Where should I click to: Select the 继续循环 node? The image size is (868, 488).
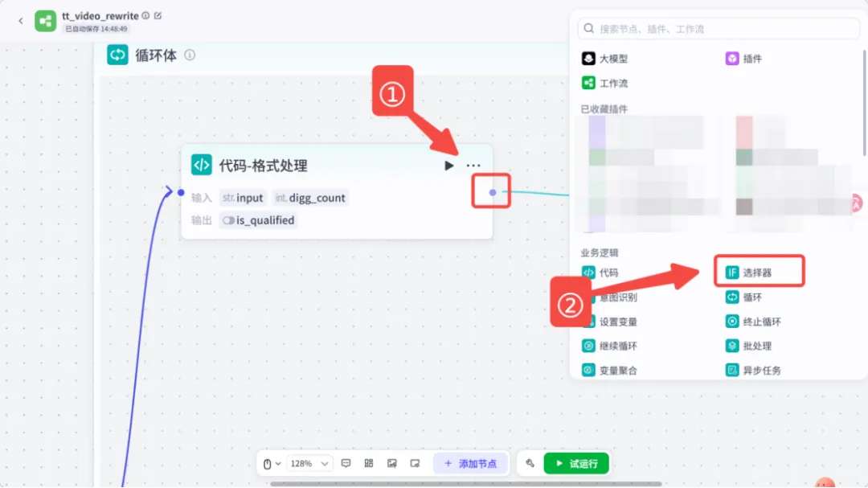[x=609, y=347]
